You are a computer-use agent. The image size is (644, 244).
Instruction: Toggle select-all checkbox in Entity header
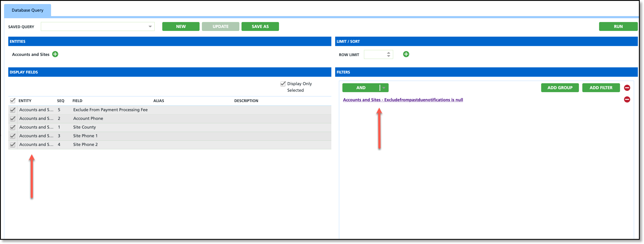point(13,100)
